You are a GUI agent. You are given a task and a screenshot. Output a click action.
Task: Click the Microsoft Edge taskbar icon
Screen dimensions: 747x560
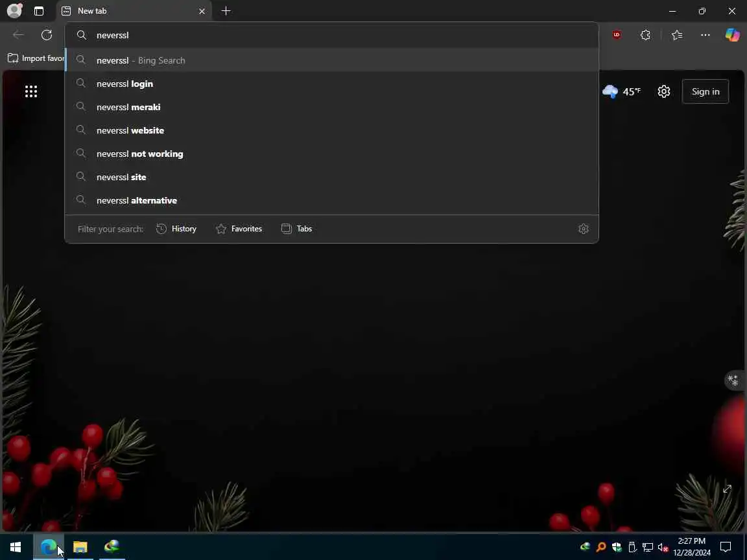click(48, 546)
